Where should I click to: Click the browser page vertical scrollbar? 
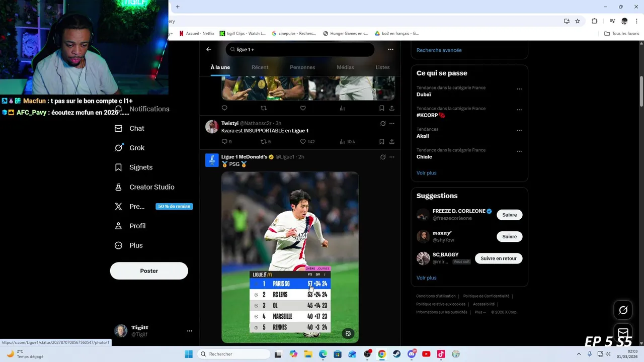[x=641, y=90]
